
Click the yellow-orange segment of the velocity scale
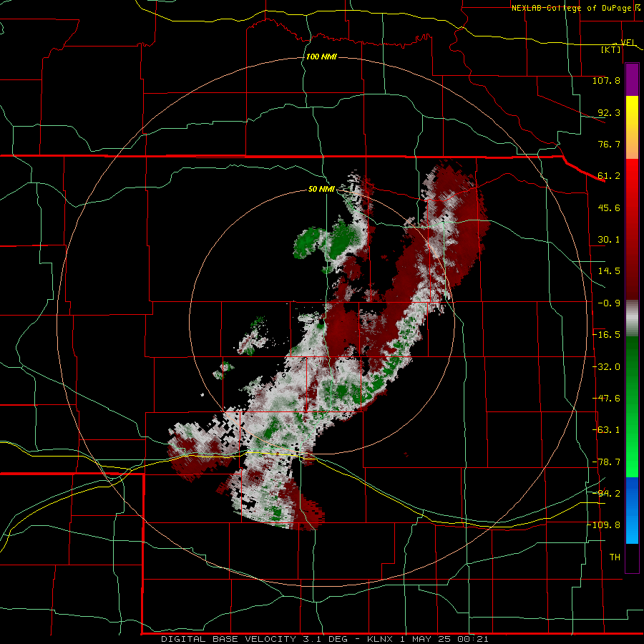pyautogui.click(x=632, y=127)
